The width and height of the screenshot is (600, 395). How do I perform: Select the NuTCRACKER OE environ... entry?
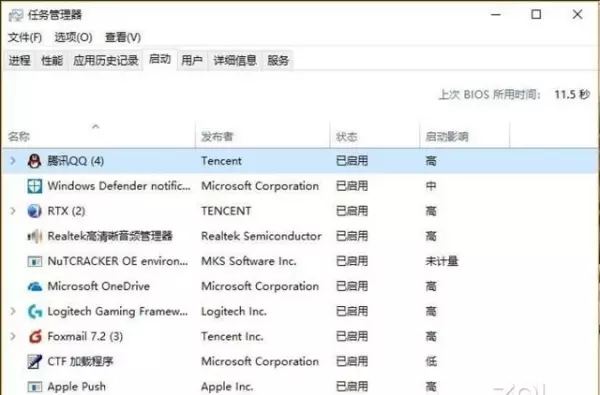[x=118, y=261]
